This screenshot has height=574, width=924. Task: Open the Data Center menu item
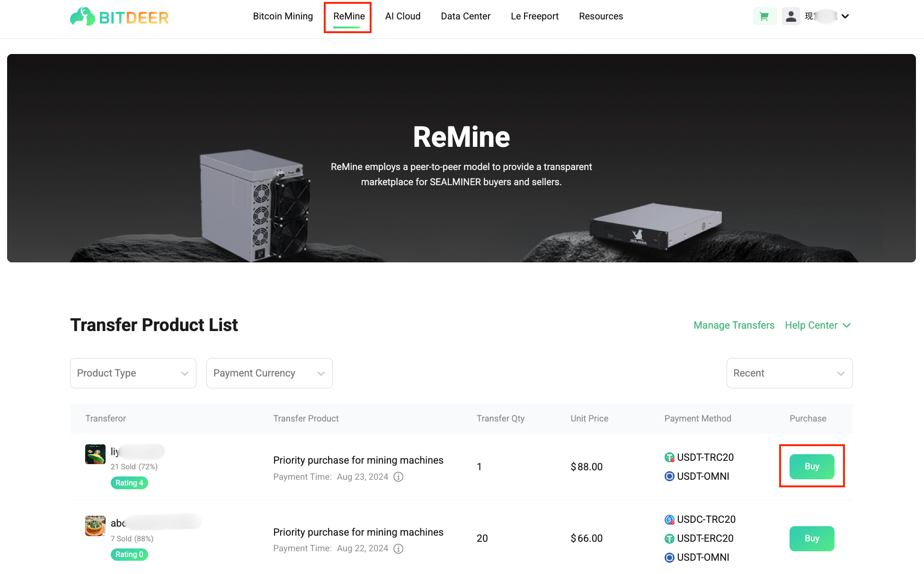465,16
